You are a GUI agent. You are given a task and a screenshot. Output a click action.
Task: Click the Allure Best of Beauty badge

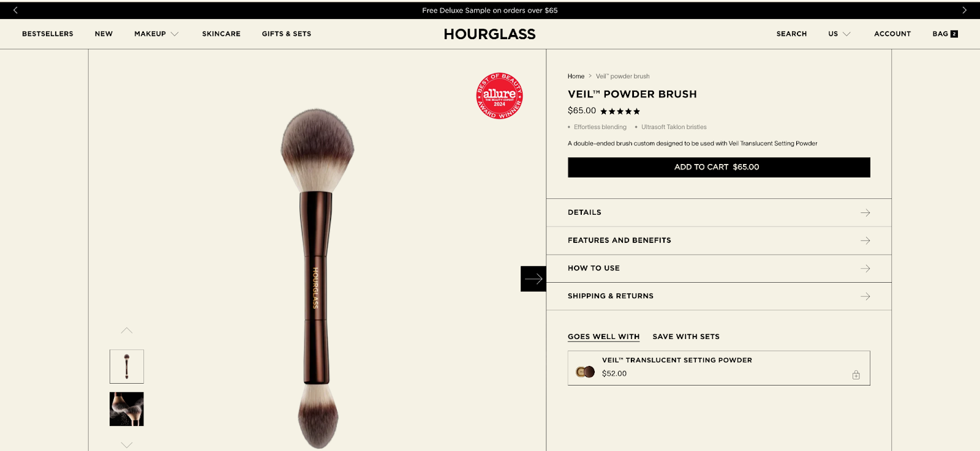click(x=500, y=95)
